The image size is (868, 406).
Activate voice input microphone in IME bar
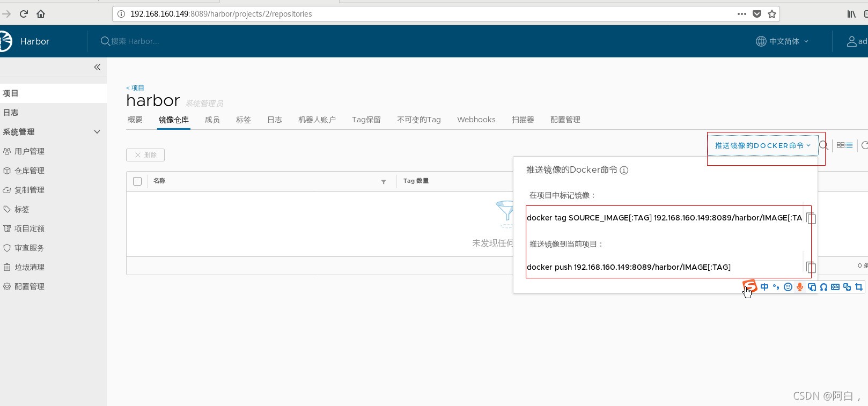pyautogui.click(x=800, y=287)
